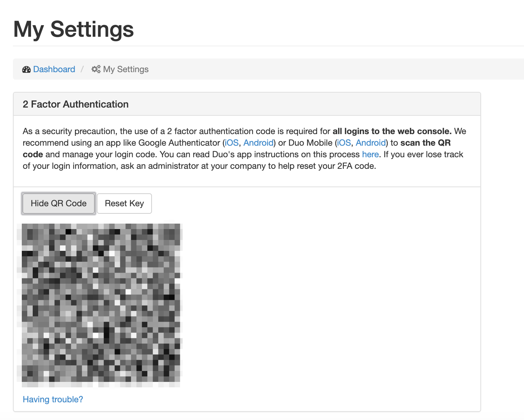The width and height of the screenshot is (524, 420).
Task: Open the Duo Mobile iOS link
Action: pos(344,143)
